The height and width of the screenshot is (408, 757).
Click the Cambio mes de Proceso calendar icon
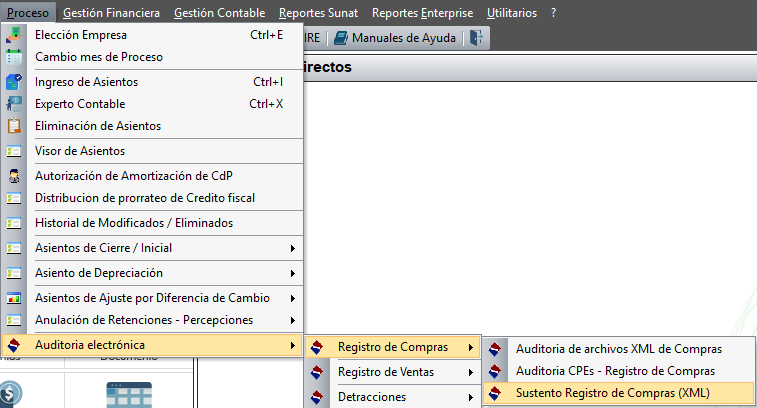coord(14,57)
